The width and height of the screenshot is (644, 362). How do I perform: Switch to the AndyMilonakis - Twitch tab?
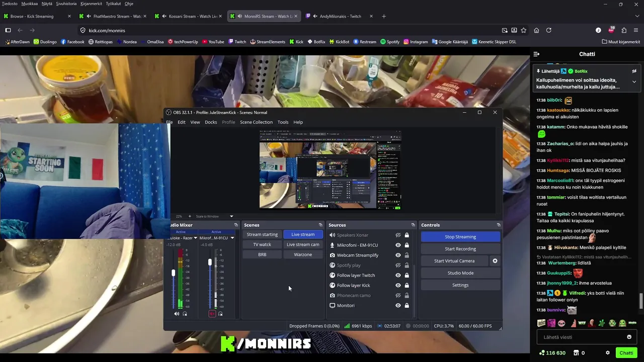click(x=340, y=16)
